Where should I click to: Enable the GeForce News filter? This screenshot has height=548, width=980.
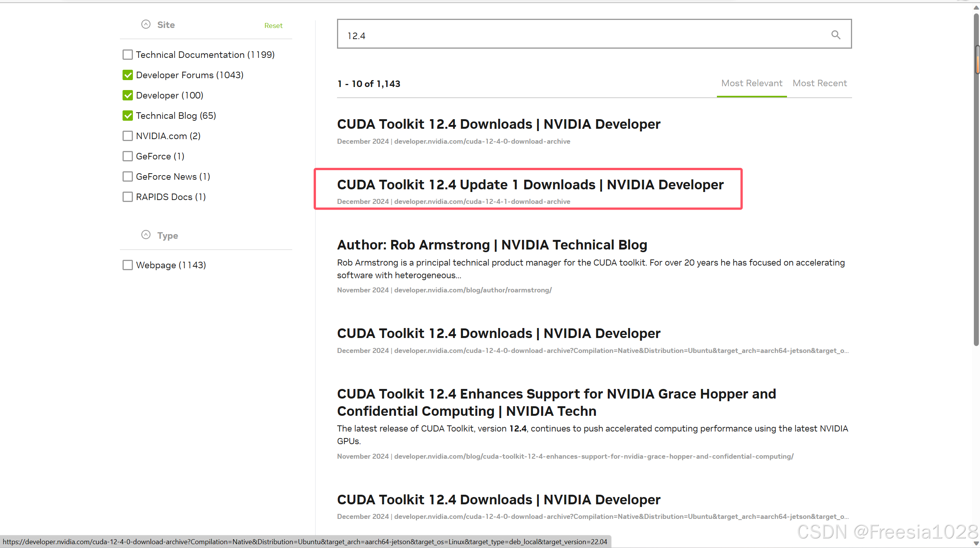[128, 176]
